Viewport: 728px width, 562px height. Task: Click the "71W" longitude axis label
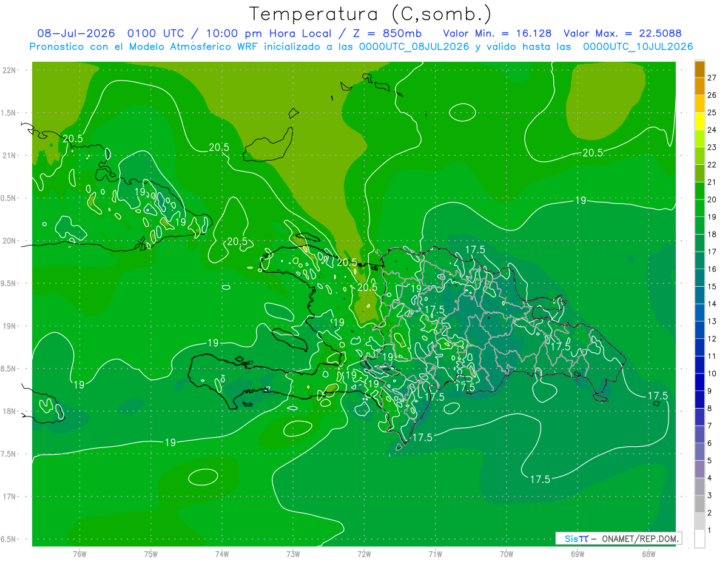coord(435,554)
